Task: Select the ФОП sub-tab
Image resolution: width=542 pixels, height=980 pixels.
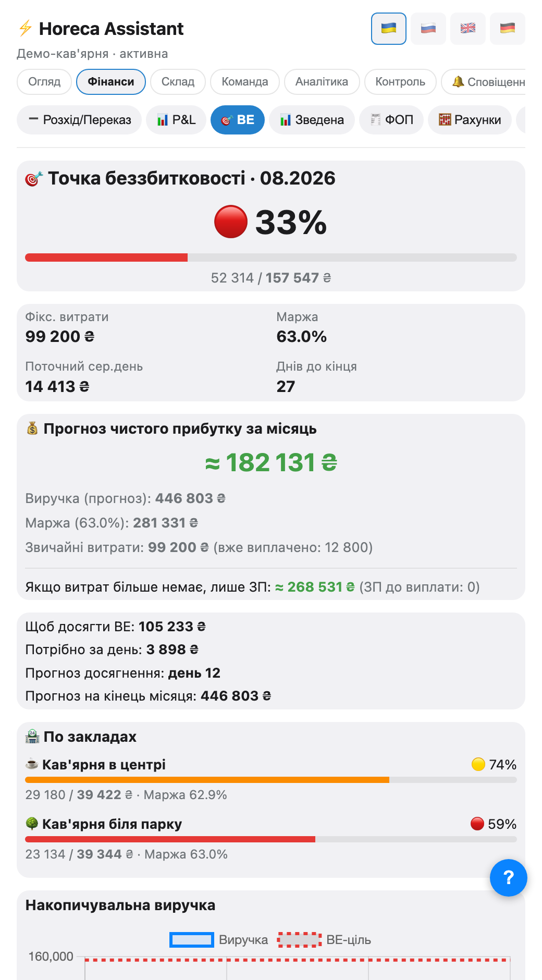Action: click(x=391, y=120)
